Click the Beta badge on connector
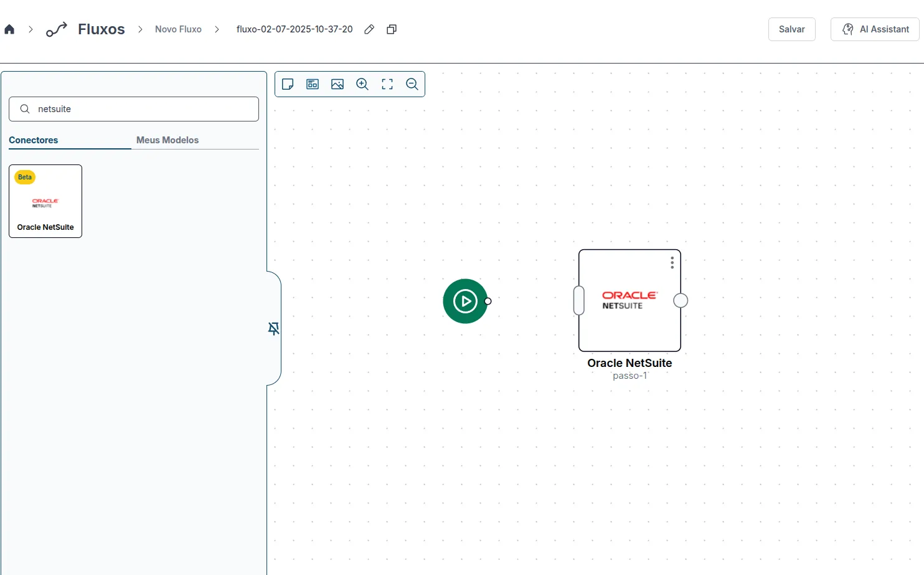Viewport: 924px width, 575px height. click(25, 177)
